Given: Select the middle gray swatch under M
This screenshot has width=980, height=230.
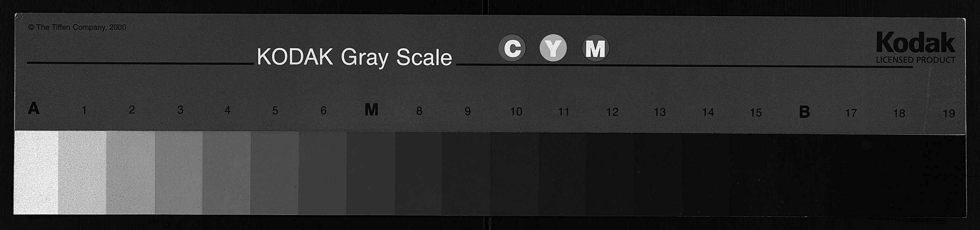Looking at the screenshot, I should click(371, 174).
